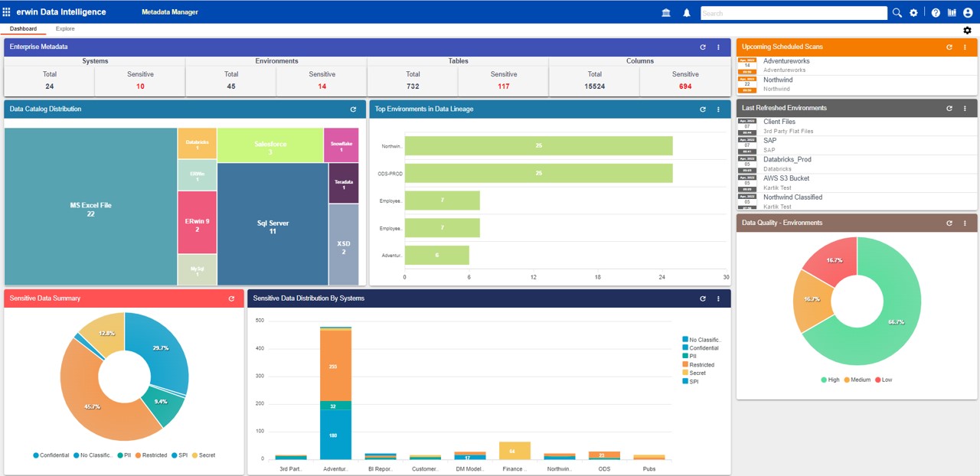The image size is (980, 476).
Task: Click the search magnifier icon in top bar
Action: tap(896, 12)
